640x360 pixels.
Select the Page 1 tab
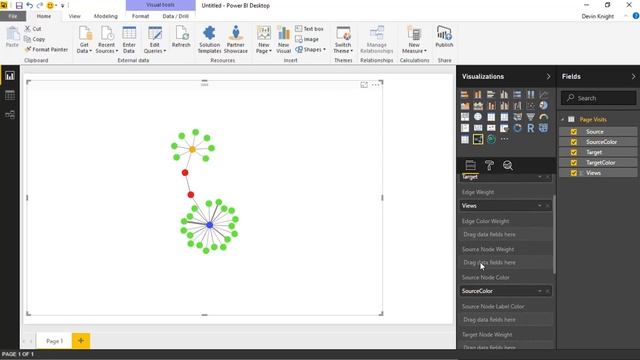click(54, 341)
